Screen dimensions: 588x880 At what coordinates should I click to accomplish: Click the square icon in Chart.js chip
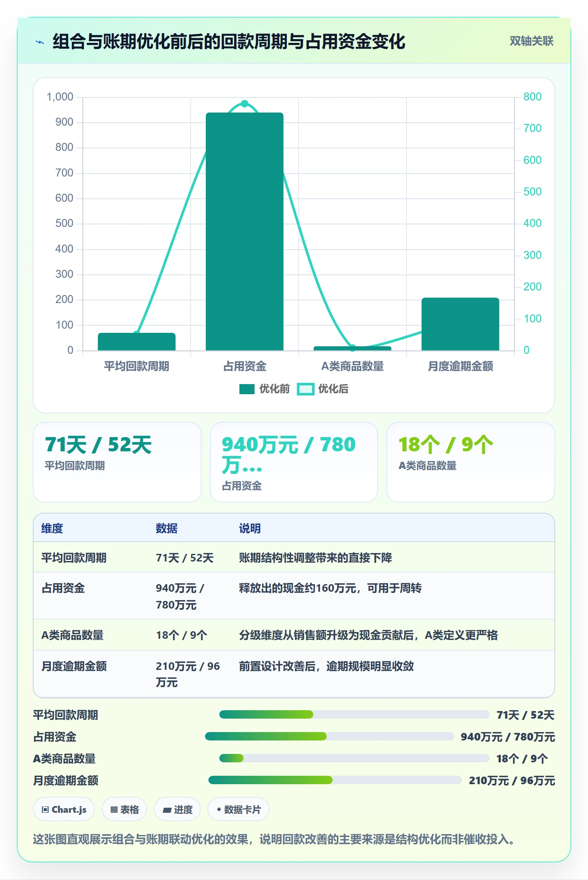click(45, 810)
